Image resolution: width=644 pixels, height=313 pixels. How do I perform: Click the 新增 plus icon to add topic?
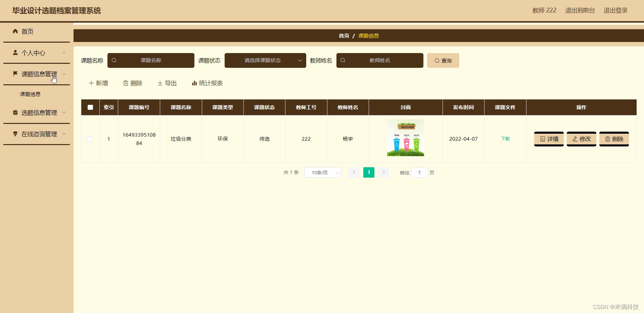[91, 83]
